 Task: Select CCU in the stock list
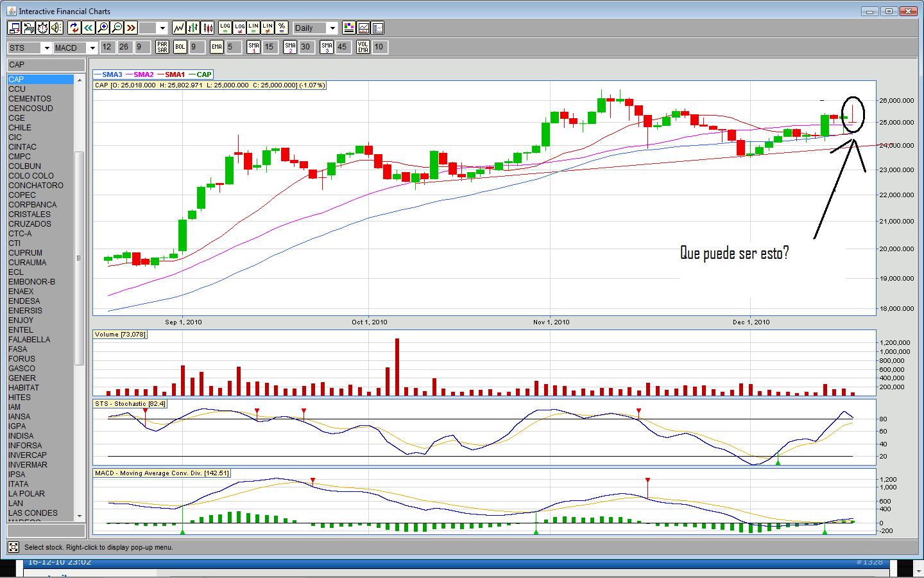click(40, 89)
